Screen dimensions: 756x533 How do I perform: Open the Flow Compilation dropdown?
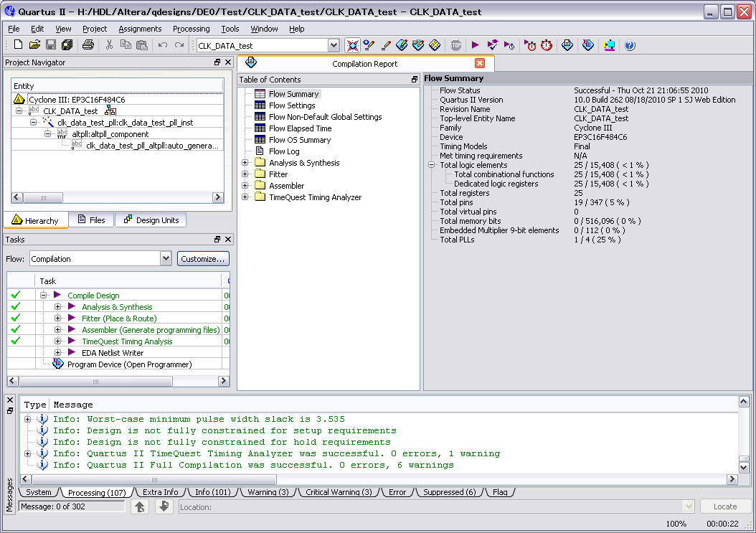166,258
